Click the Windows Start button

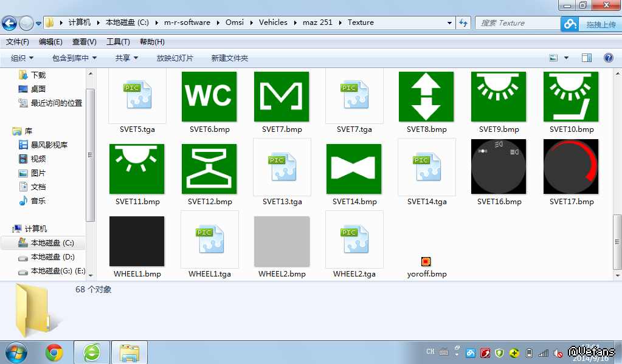(x=16, y=352)
